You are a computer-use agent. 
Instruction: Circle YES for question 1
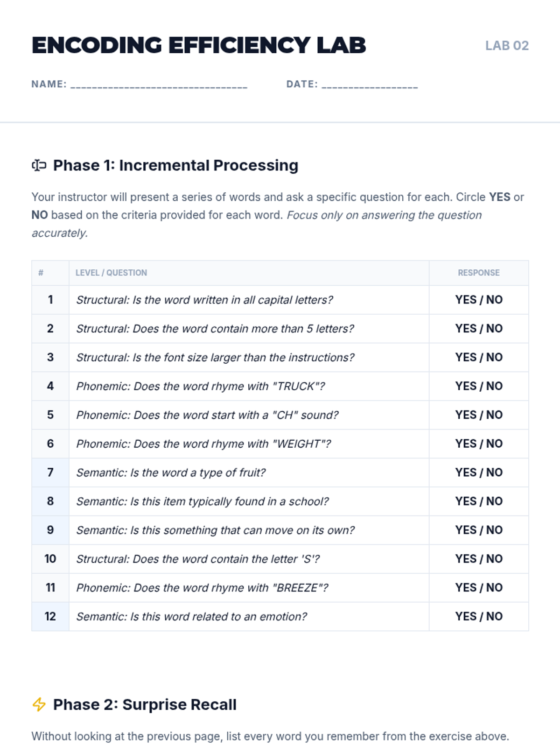pyautogui.click(x=465, y=300)
